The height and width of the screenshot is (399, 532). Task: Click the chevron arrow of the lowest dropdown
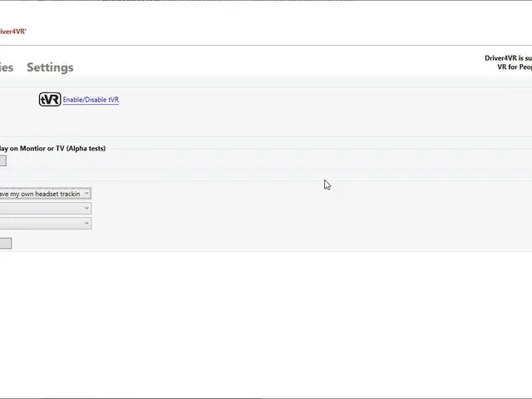click(86, 223)
